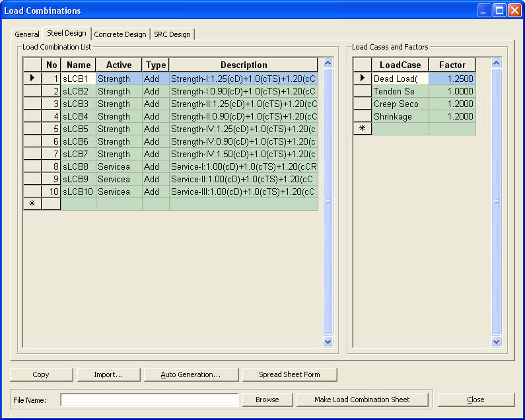The height and width of the screenshot is (420, 525).
Task: Switch to the General tab
Action: click(x=27, y=34)
